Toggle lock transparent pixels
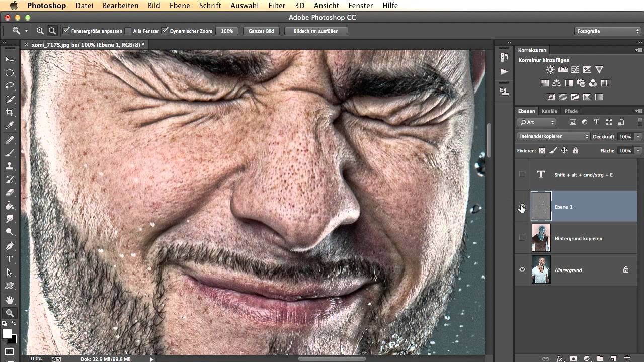The width and height of the screenshot is (644, 362). (x=542, y=150)
